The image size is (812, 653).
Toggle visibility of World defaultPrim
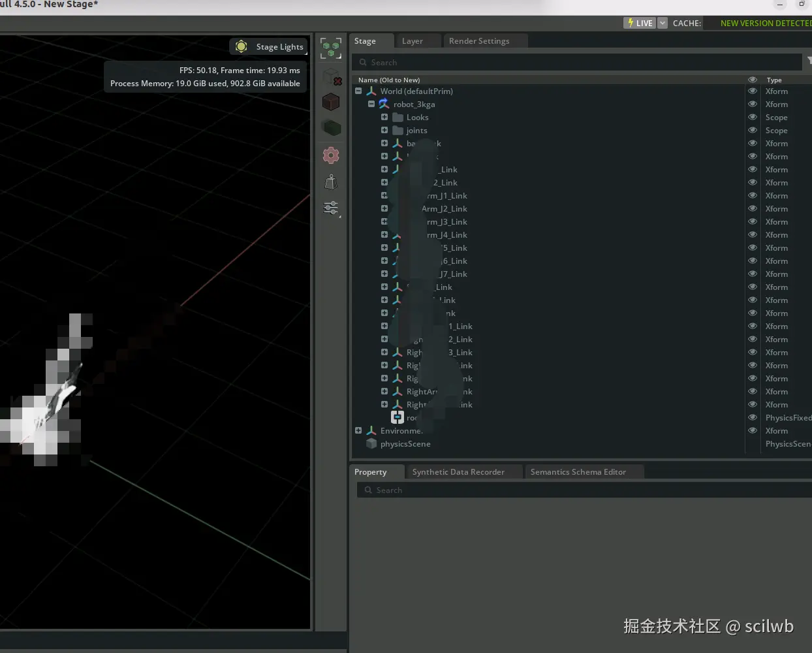(752, 91)
